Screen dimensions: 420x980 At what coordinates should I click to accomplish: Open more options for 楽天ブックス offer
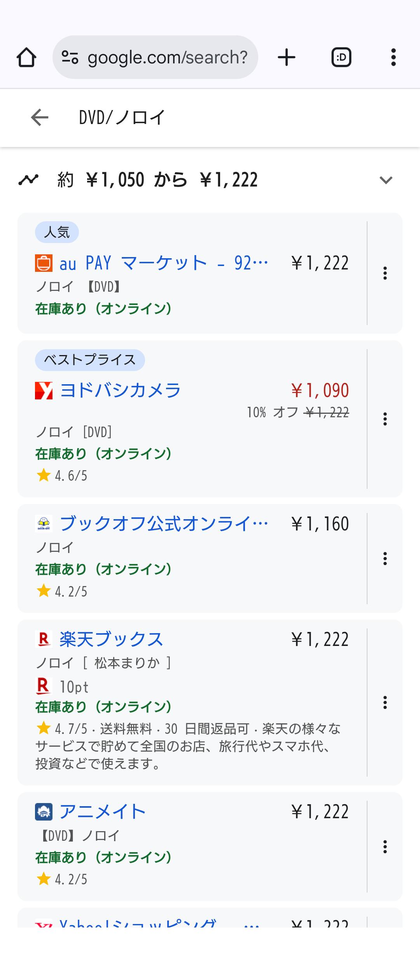pyautogui.click(x=385, y=702)
